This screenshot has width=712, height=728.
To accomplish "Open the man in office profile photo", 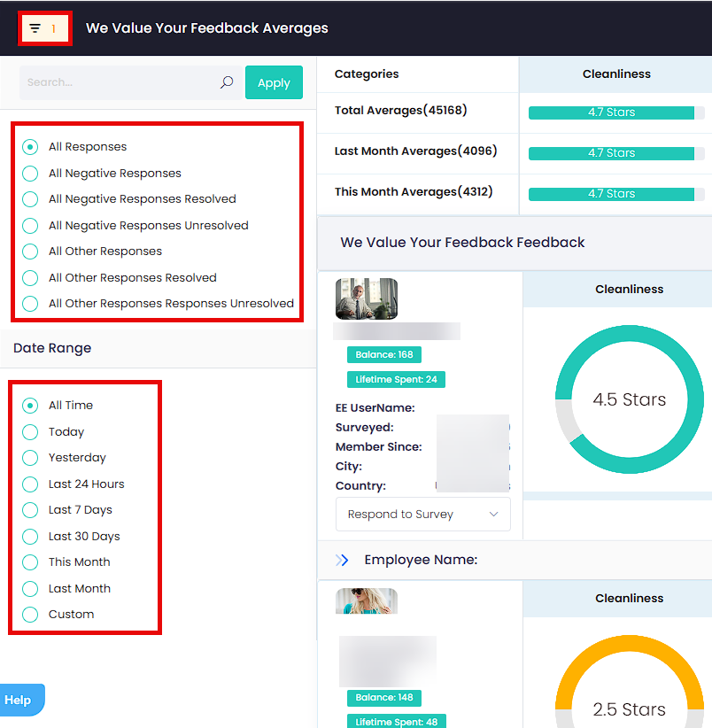I will point(367,298).
